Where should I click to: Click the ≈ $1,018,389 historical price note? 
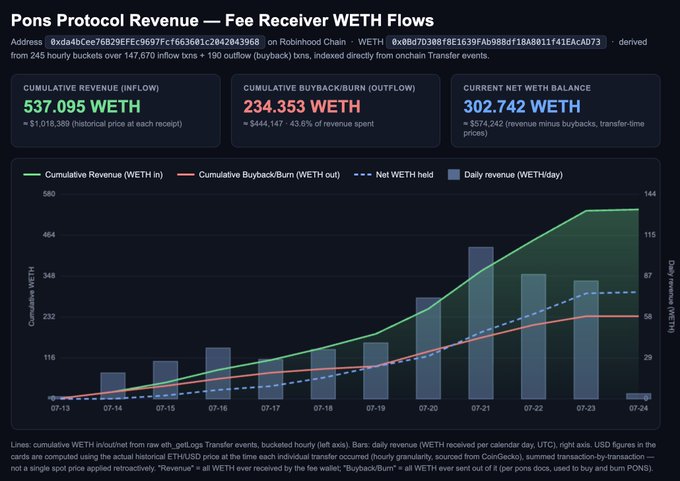tap(103, 124)
